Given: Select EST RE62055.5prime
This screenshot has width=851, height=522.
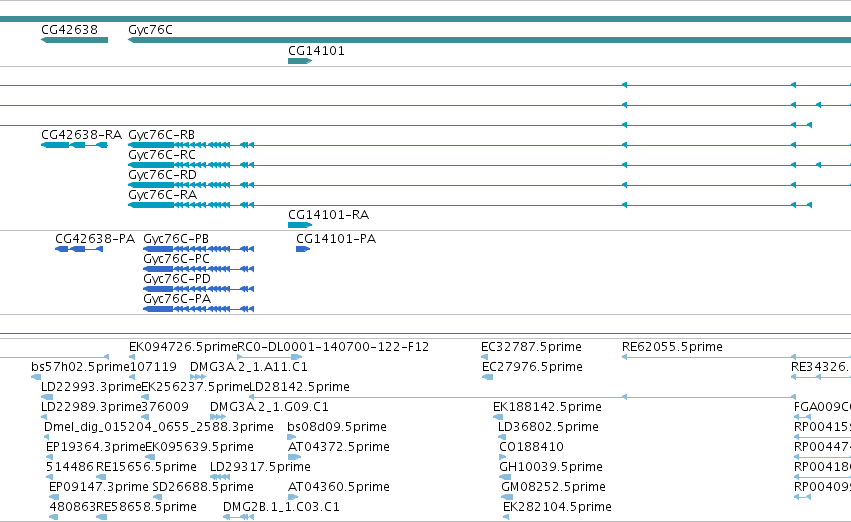Looking at the screenshot, I should pyautogui.click(x=672, y=347).
